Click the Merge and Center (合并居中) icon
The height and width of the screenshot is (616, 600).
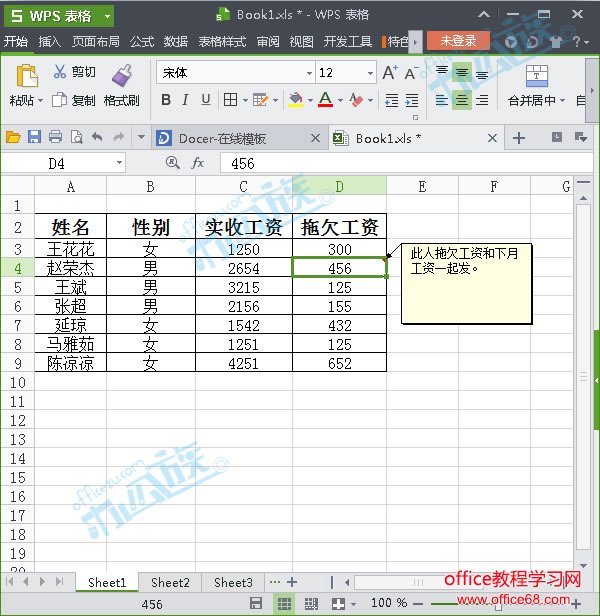pos(537,76)
